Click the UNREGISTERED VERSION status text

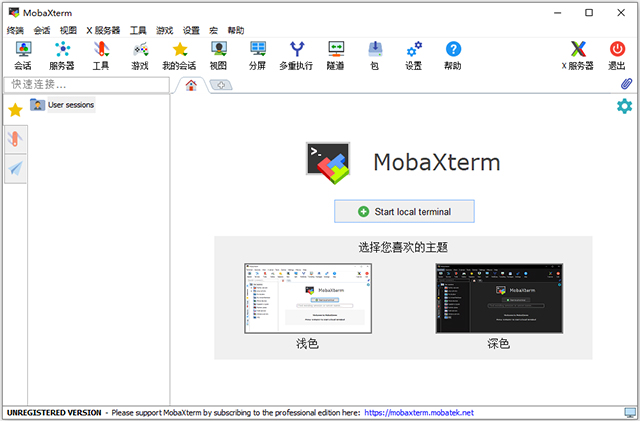[54, 412]
